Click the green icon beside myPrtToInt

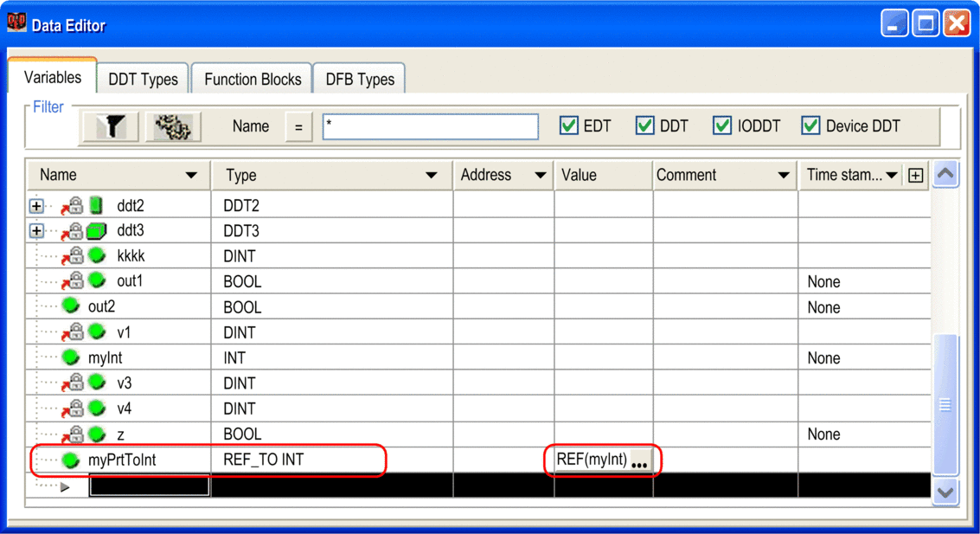pyautogui.click(x=71, y=460)
